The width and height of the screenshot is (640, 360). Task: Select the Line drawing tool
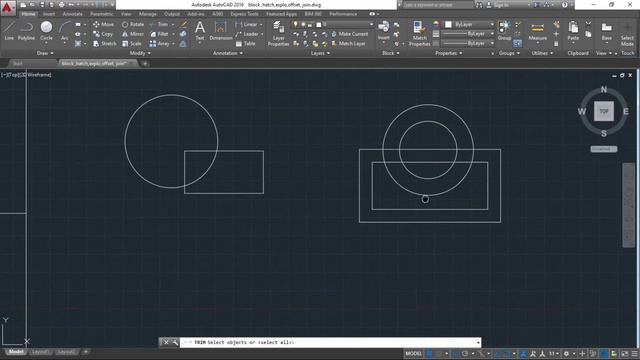click(9, 31)
